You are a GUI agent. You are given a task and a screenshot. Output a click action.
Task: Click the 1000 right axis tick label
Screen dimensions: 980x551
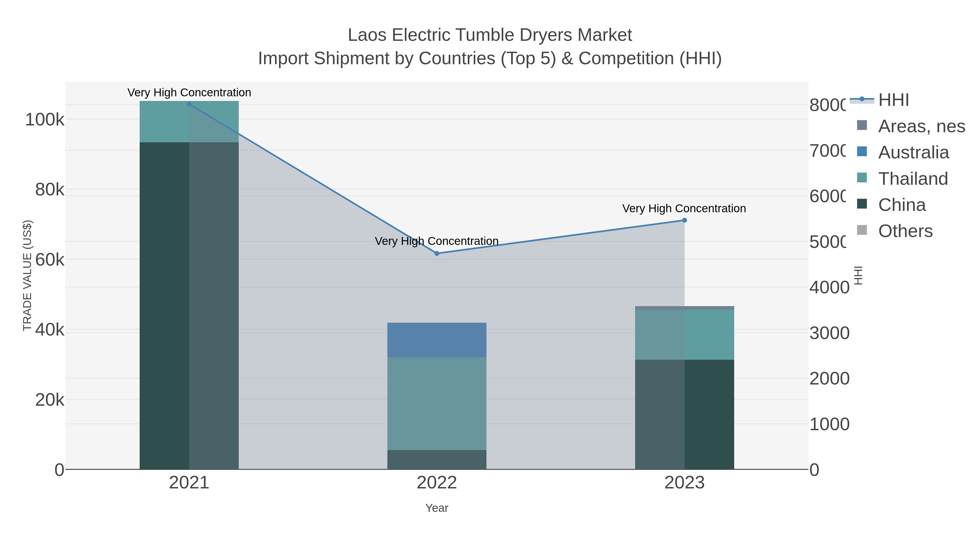[x=829, y=424]
